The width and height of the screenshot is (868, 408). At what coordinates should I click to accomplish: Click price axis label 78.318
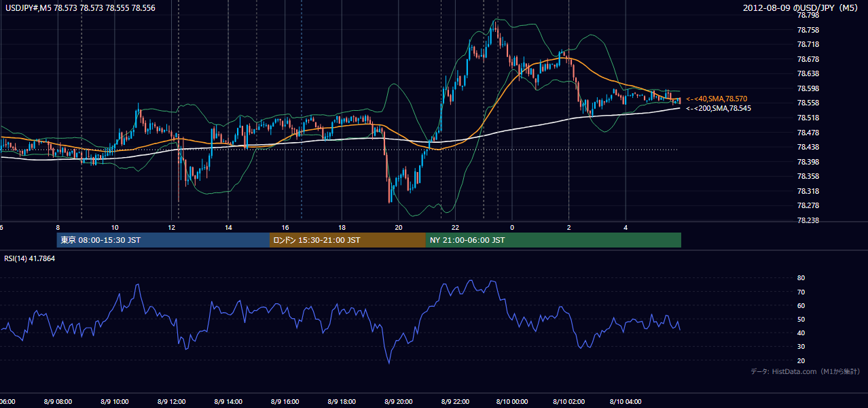tap(808, 191)
